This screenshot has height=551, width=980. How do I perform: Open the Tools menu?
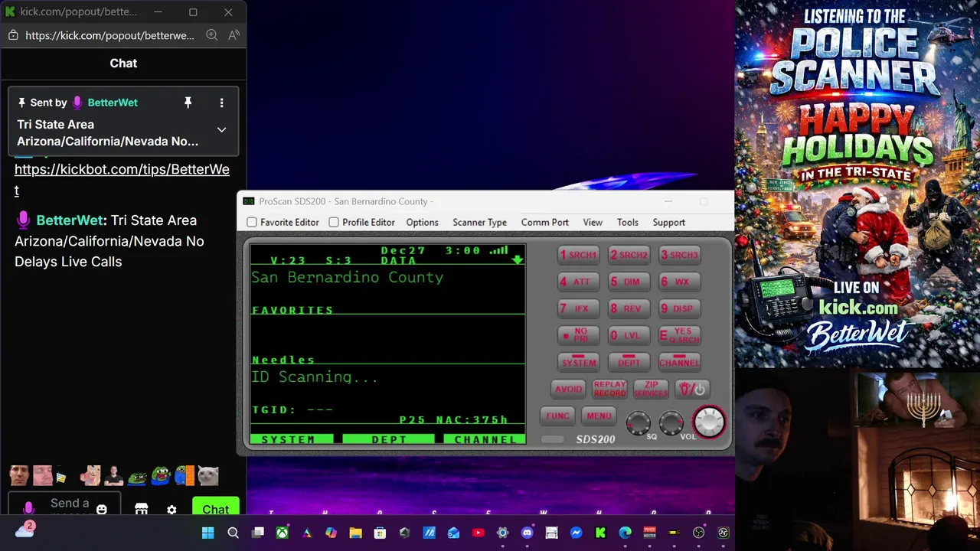(627, 222)
